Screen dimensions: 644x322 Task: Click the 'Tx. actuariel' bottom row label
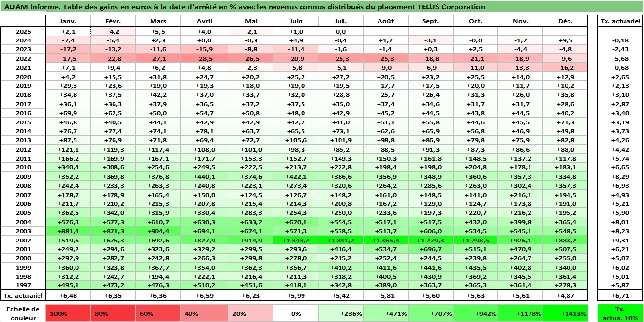point(23,296)
